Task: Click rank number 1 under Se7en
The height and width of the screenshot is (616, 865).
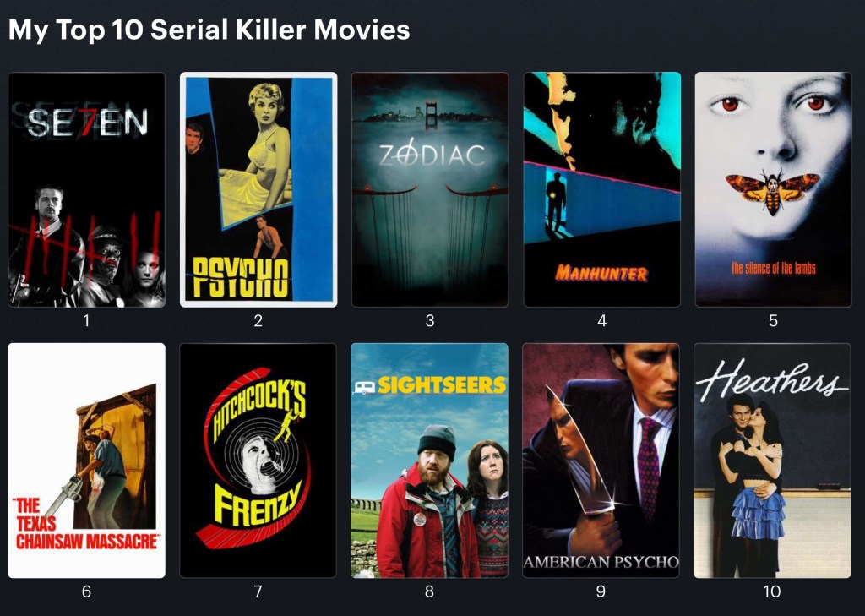Action: 86,321
